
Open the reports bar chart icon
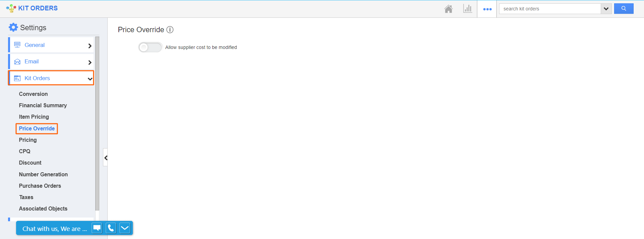click(x=468, y=9)
